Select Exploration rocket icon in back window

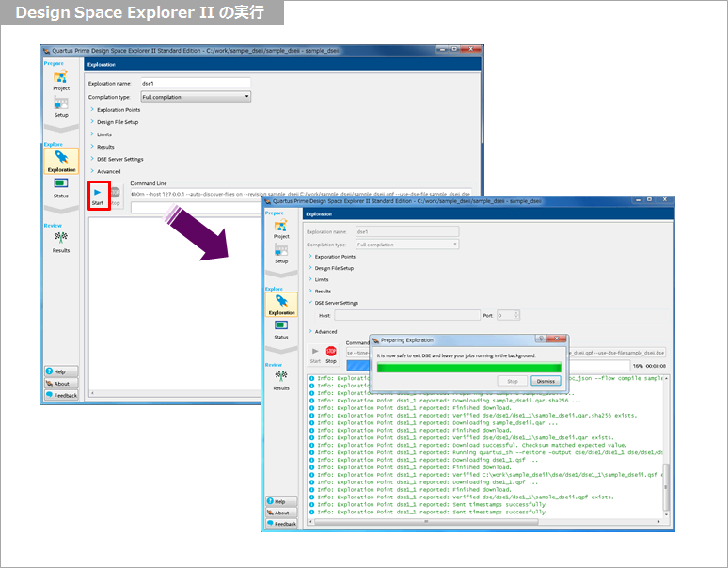coord(61,161)
